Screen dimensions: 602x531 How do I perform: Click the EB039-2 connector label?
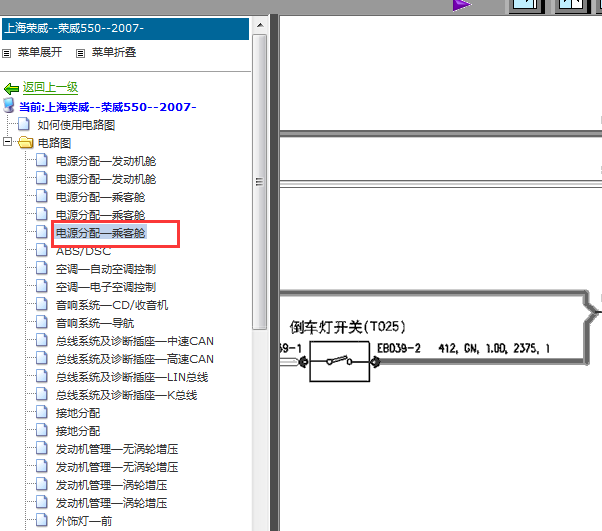(399, 348)
